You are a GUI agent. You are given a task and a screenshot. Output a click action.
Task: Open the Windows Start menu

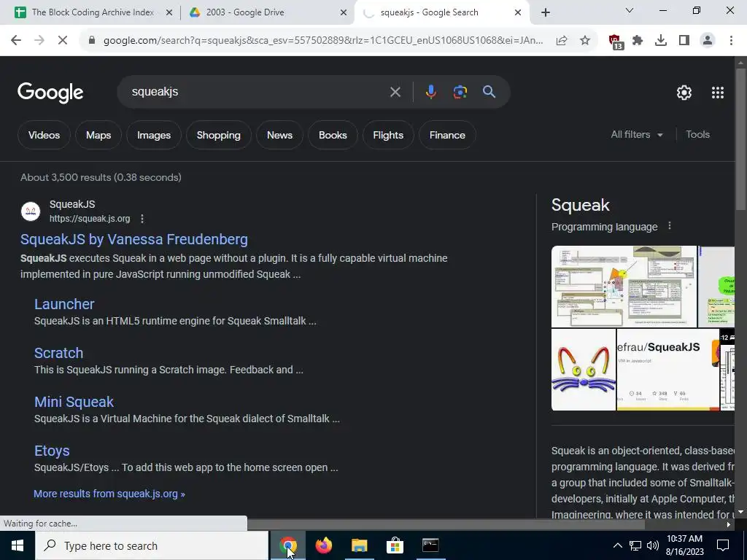tap(18, 545)
